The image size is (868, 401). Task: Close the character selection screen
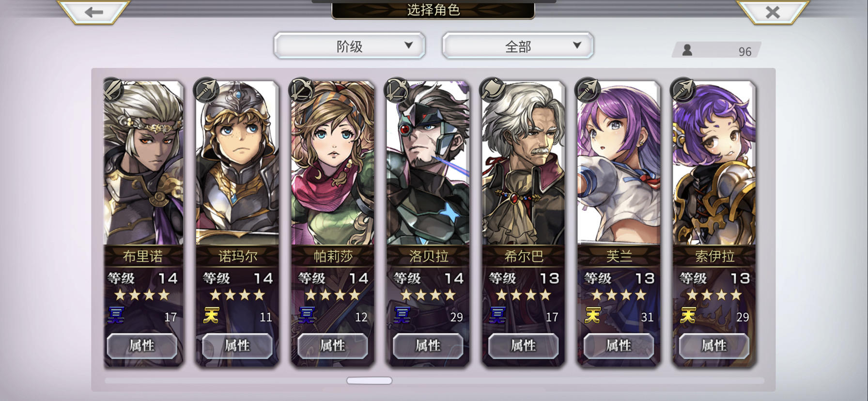coord(773,12)
